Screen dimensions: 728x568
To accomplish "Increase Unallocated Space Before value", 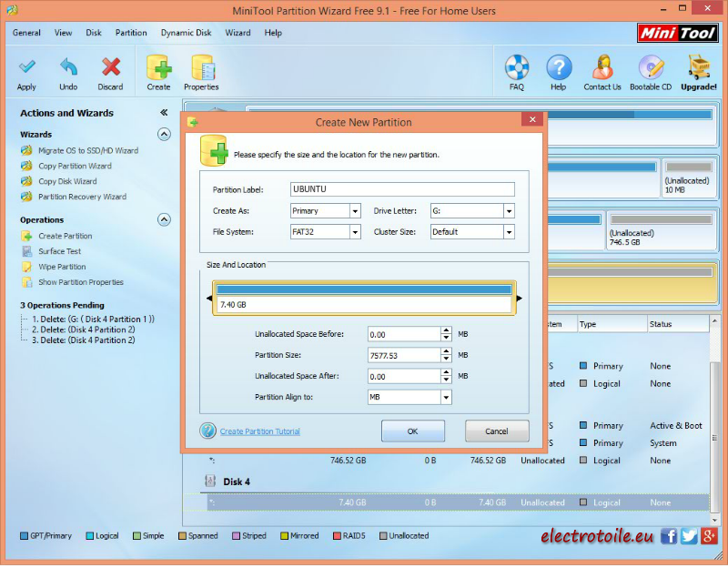I will (x=446, y=330).
